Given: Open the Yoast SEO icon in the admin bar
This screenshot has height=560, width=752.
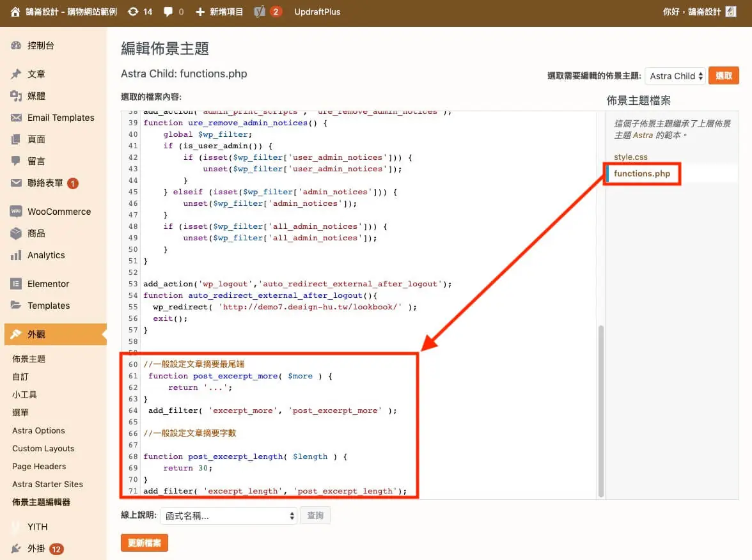Looking at the screenshot, I should pyautogui.click(x=260, y=12).
